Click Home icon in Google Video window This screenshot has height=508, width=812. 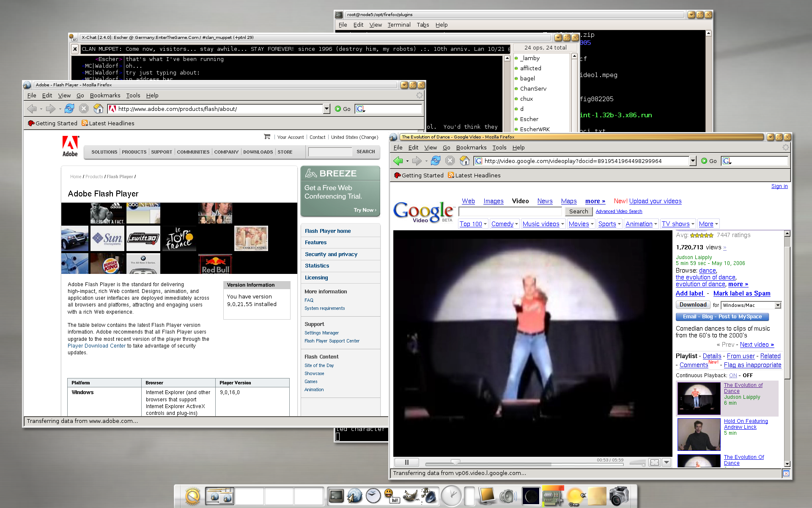tap(464, 161)
